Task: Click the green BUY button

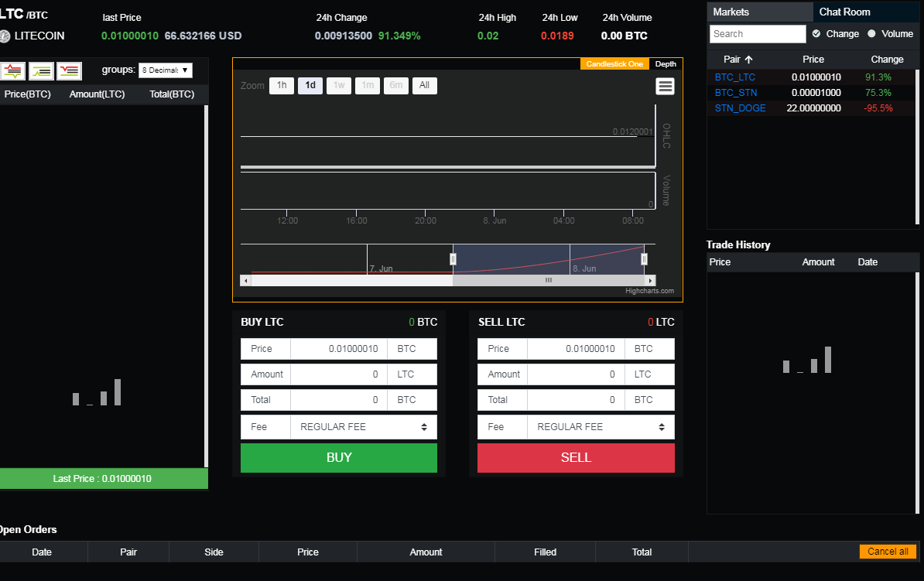Action: tap(339, 458)
